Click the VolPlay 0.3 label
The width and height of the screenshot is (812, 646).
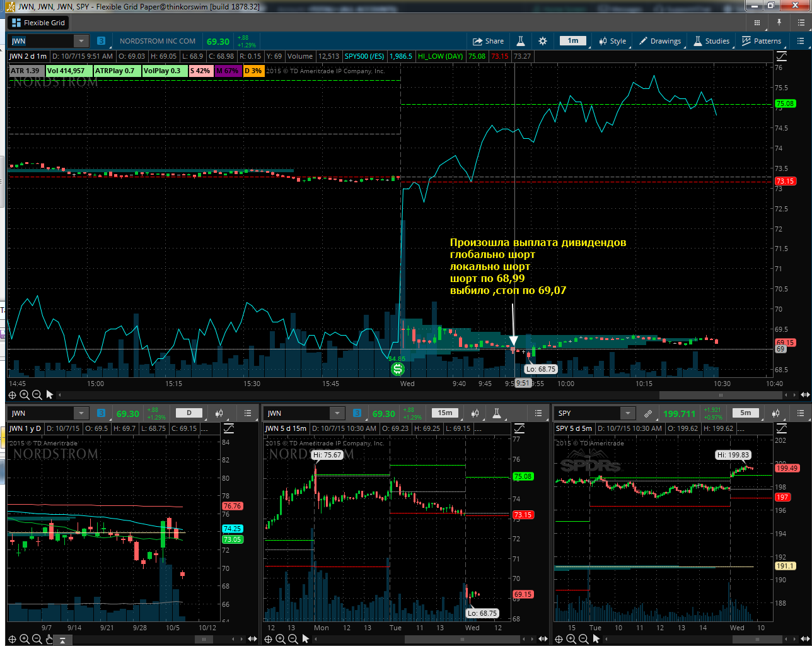coord(165,71)
